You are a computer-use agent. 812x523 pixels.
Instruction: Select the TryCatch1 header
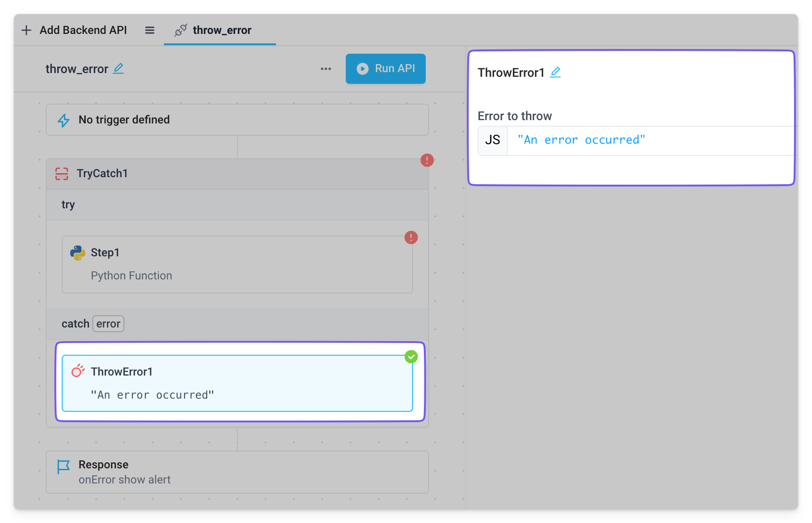(237, 174)
